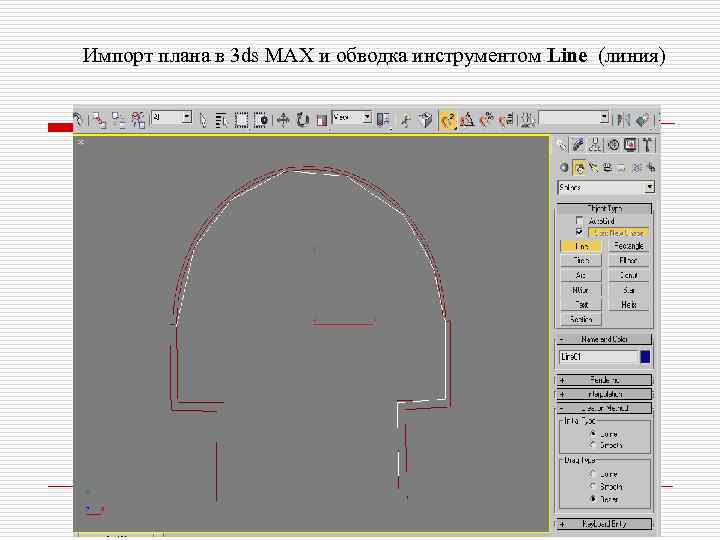Image resolution: width=720 pixels, height=540 pixels.
Task: Collapse the Creation Method rollout
Action: 604,408
